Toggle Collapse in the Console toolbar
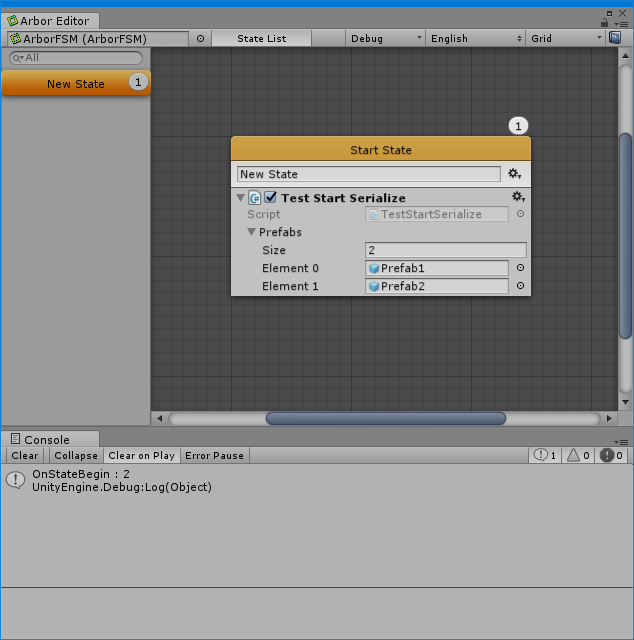This screenshot has width=634, height=640. (76, 455)
